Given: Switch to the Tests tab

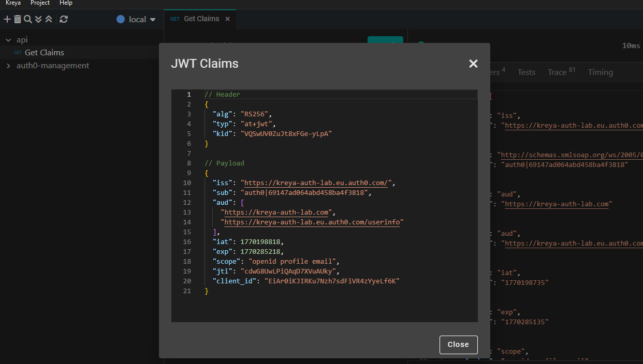Looking at the screenshot, I should pyautogui.click(x=526, y=72).
